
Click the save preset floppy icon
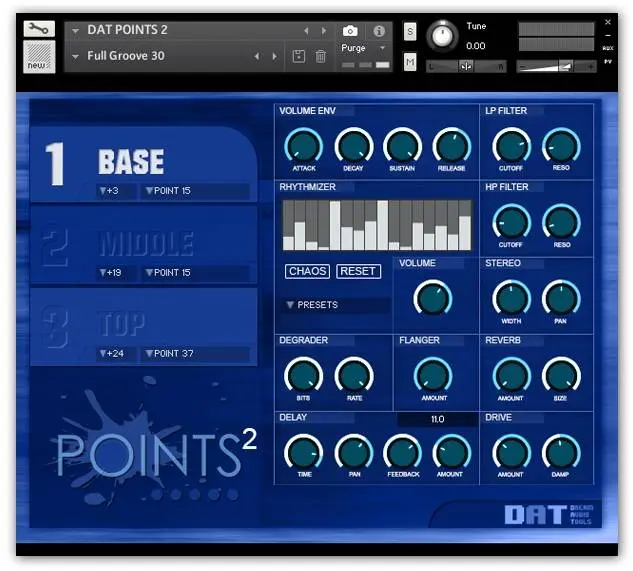[299, 57]
